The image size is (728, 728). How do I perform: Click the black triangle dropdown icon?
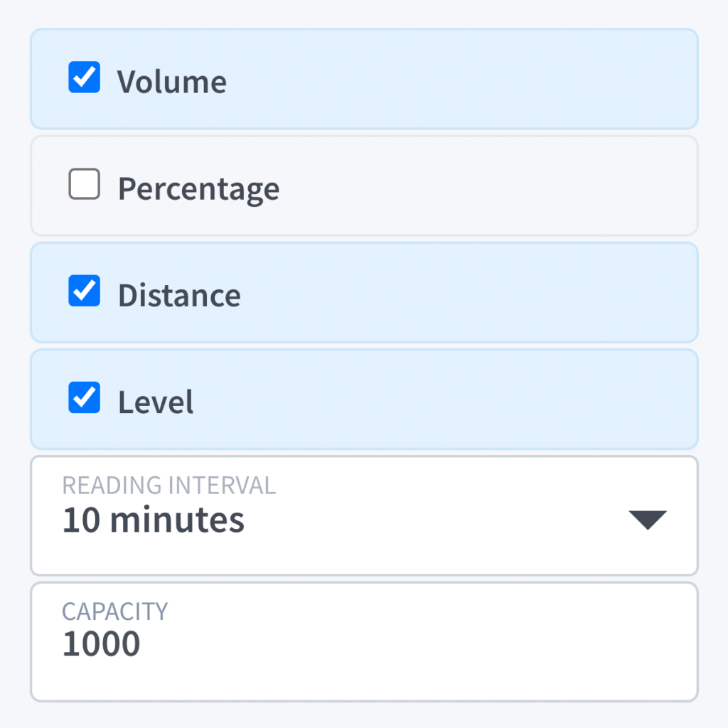[647, 520]
